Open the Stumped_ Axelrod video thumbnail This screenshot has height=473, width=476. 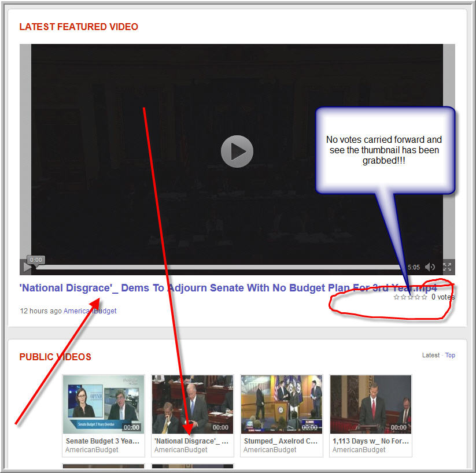(x=282, y=404)
